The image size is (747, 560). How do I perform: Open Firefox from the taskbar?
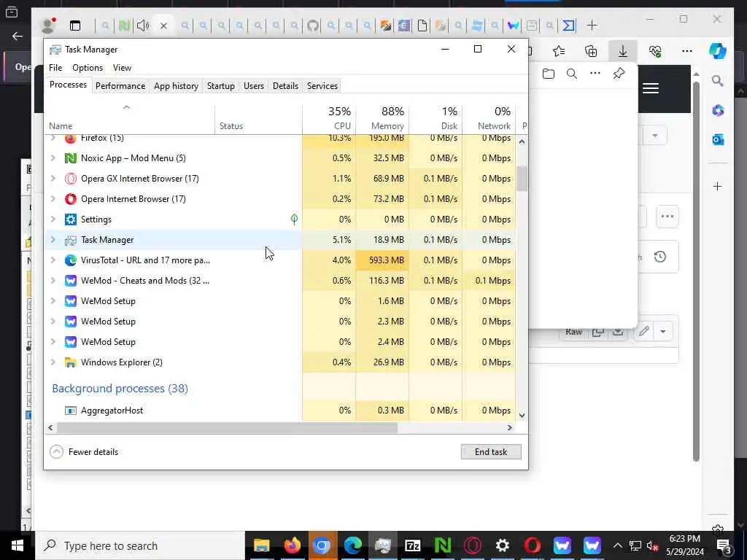point(292,545)
